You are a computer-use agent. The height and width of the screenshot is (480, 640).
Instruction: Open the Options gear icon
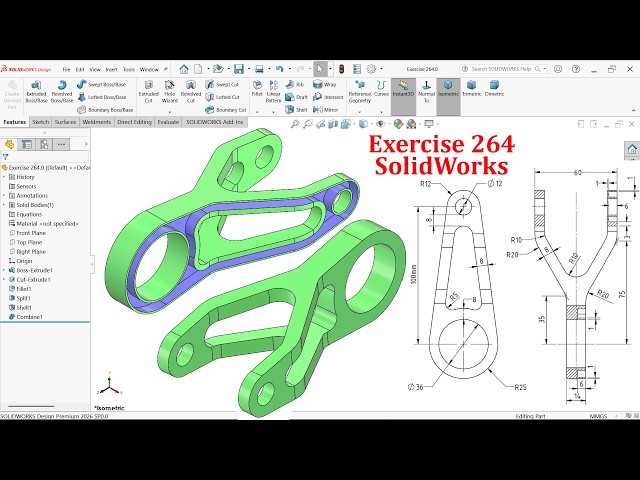coord(371,69)
